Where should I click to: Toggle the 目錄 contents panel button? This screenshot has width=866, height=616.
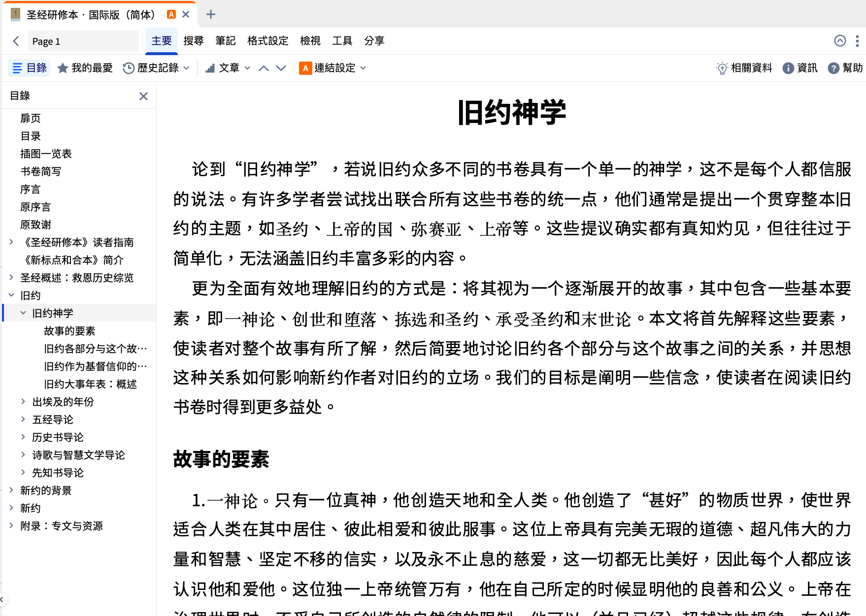point(30,68)
